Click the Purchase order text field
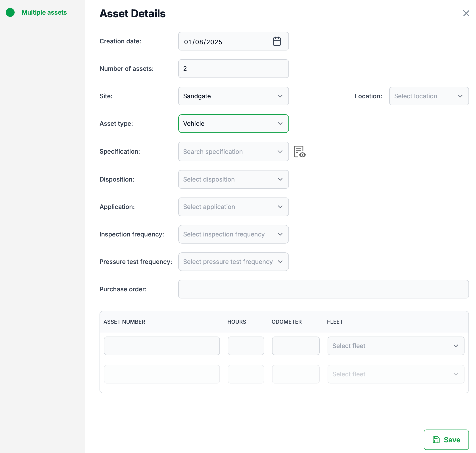The height and width of the screenshot is (453, 476). click(323, 289)
